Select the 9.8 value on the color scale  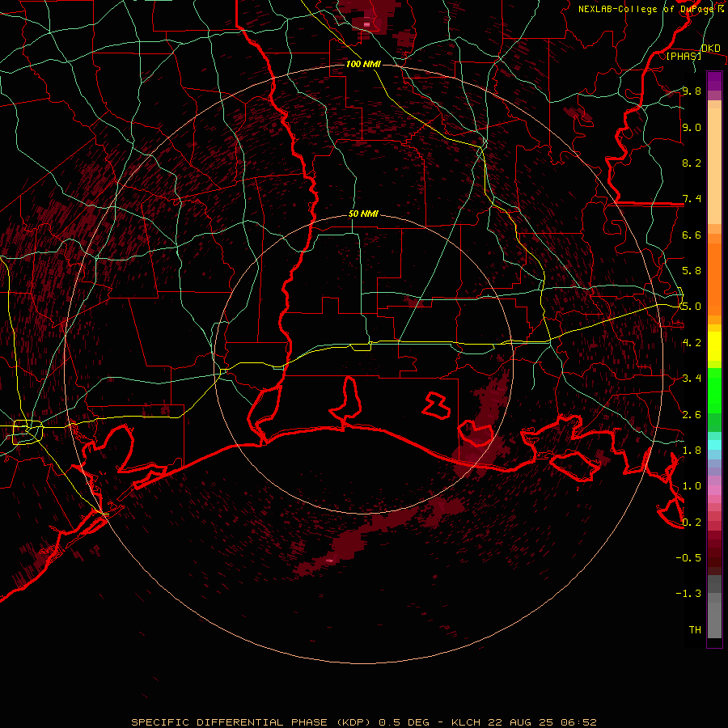[x=692, y=91]
